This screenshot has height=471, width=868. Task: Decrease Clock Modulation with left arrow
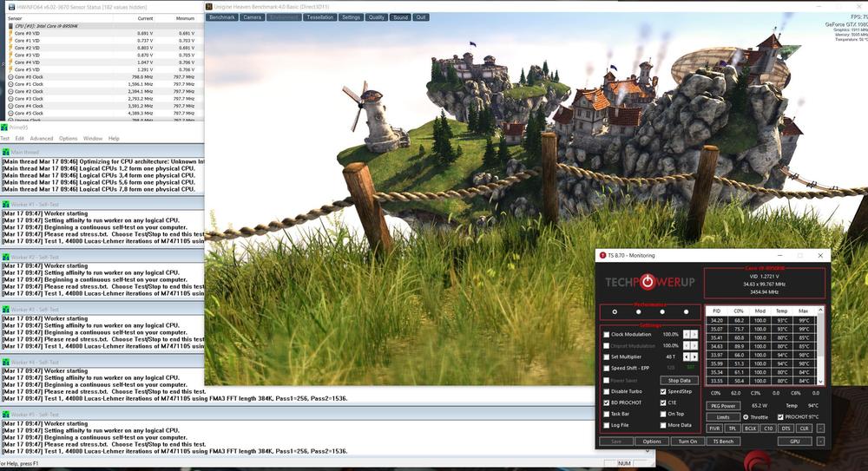686,334
